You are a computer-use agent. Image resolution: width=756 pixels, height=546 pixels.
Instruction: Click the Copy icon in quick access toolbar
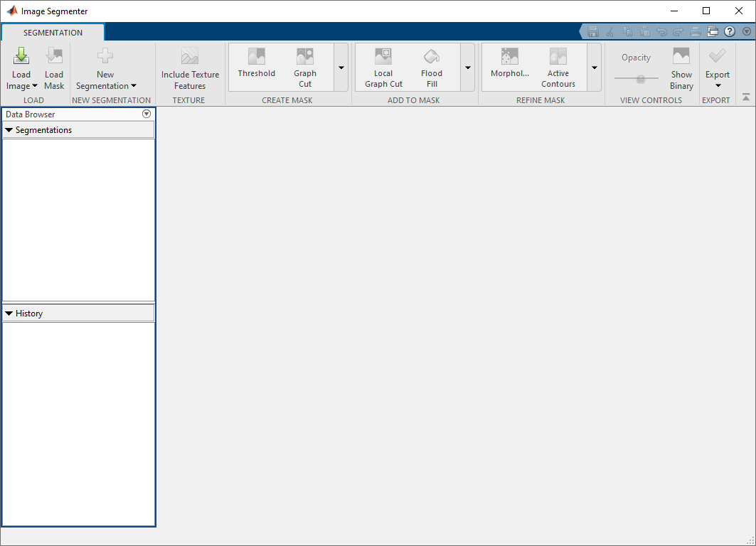point(627,32)
